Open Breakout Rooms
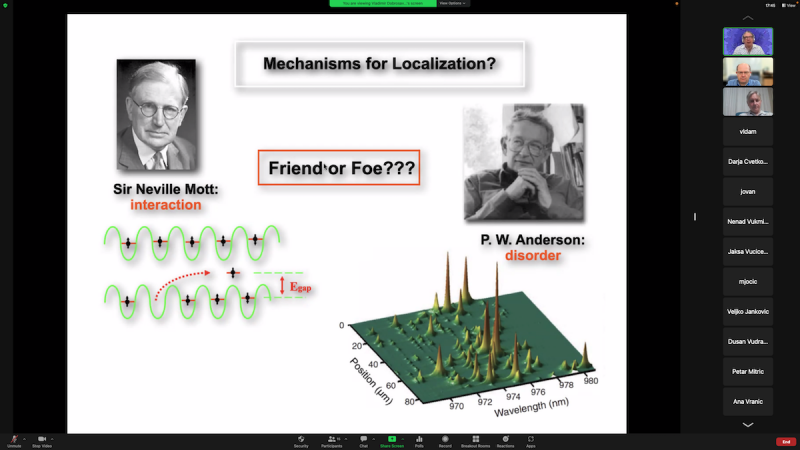The image size is (800, 450). coord(475,440)
